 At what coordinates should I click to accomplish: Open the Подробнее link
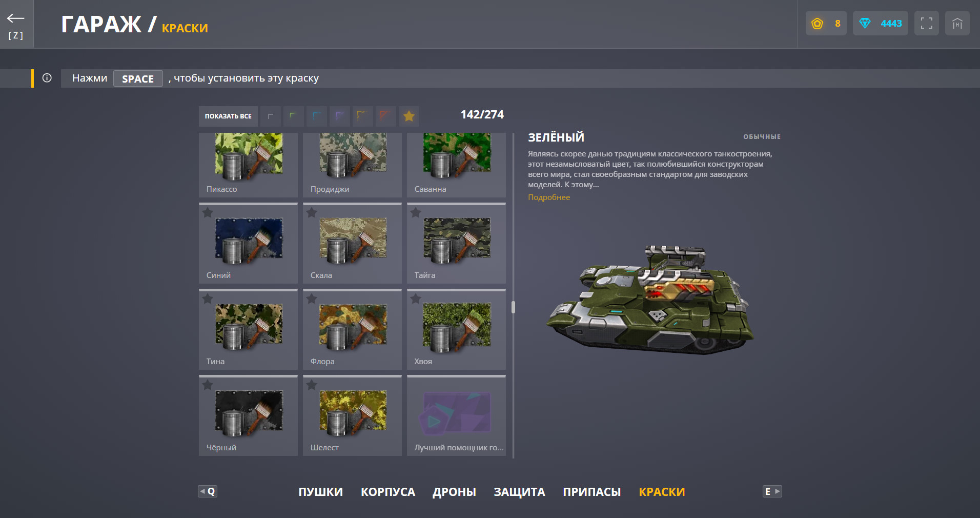pyautogui.click(x=549, y=197)
